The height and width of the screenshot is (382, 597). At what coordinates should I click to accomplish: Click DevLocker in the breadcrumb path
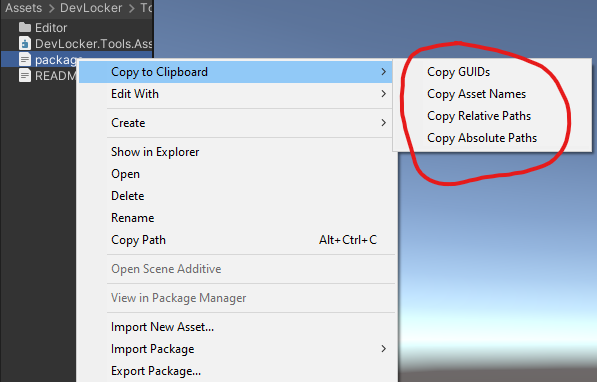91,8
